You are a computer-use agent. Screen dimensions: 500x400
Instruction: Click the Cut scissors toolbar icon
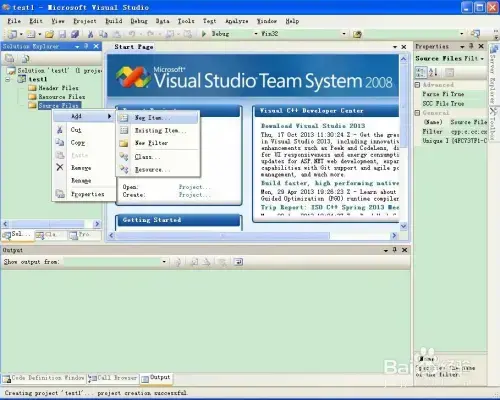[x=90, y=34]
